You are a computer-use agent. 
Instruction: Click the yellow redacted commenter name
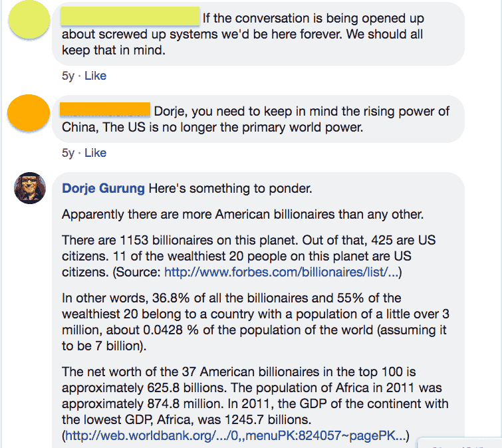130,17
